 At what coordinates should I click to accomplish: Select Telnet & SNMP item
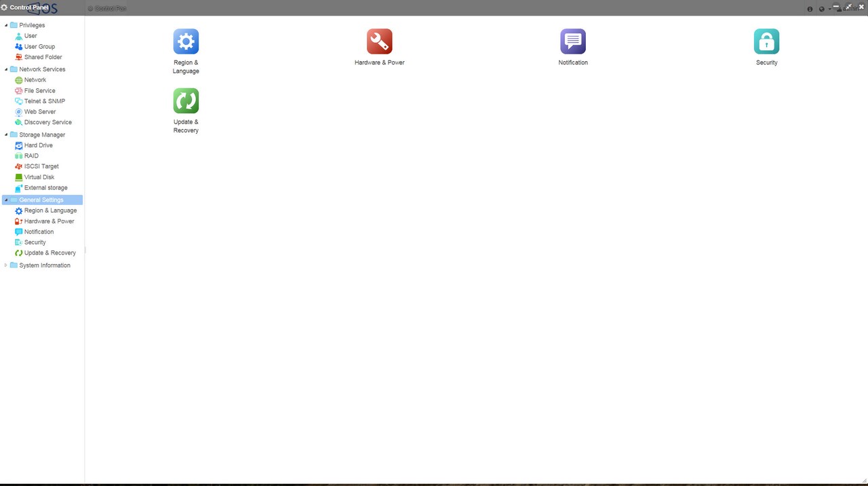pyautogui.click(x=45, y=101)
